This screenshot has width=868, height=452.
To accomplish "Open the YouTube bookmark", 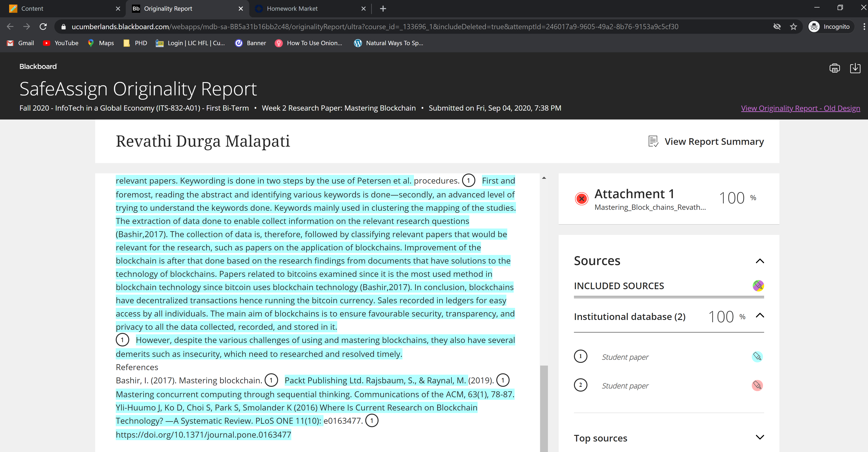I will (x=61, y=43).
